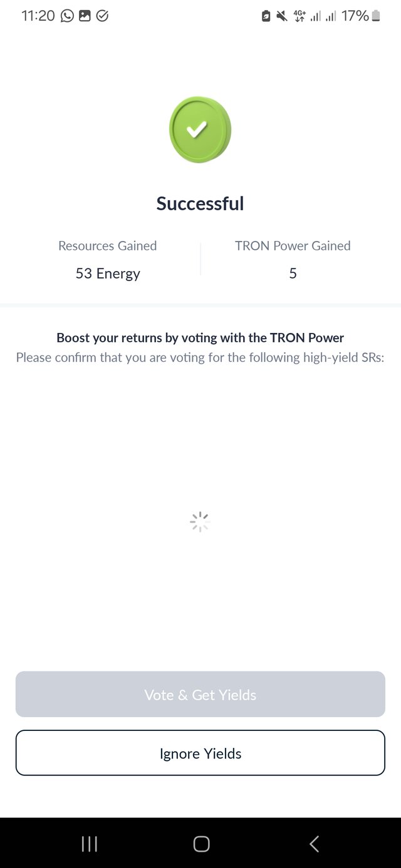Viewport: 401px width, 868px height.
Task: Tap the battery saver status icon
Action: point(266,16)
